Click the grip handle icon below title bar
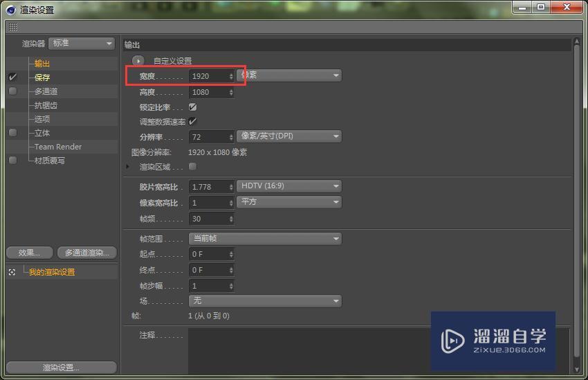This screenshot has width=588, height=380. click(13, 27)
